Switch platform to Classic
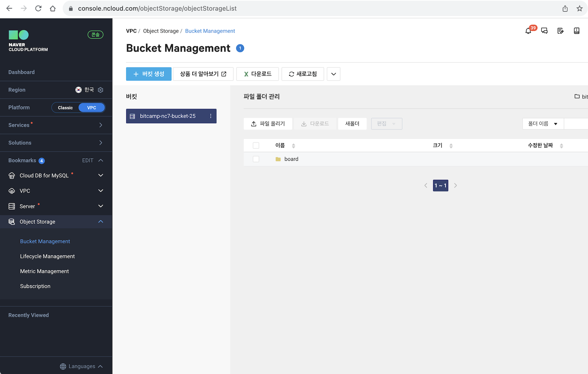The height and width of the screenshot is (374, 588). (x=65, y=108)
